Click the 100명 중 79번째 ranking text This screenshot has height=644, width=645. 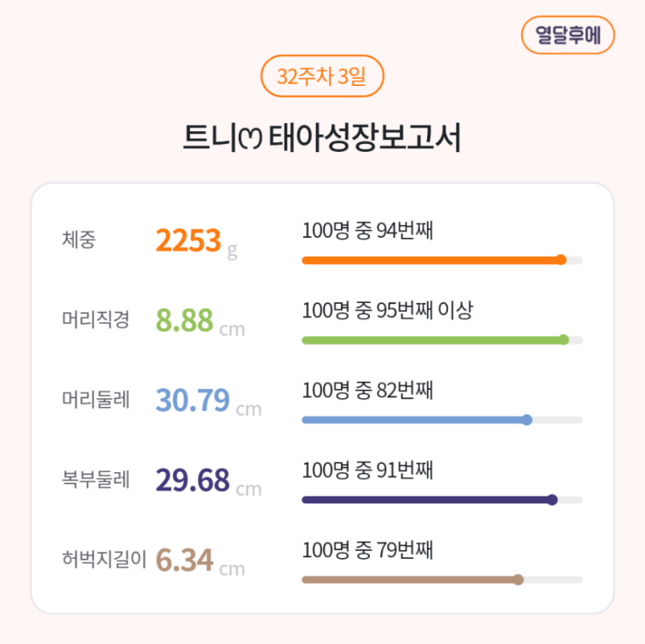pos(367,550)
